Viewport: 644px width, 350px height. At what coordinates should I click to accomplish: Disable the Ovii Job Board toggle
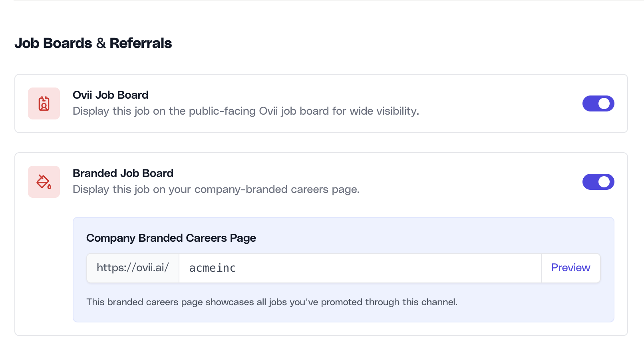tap(598, 103)
